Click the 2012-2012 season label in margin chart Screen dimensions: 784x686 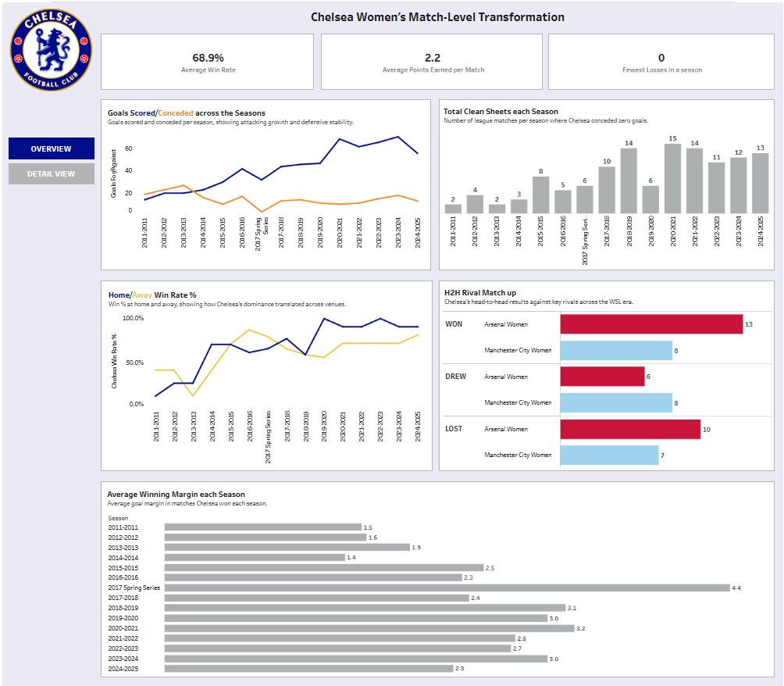123,538
